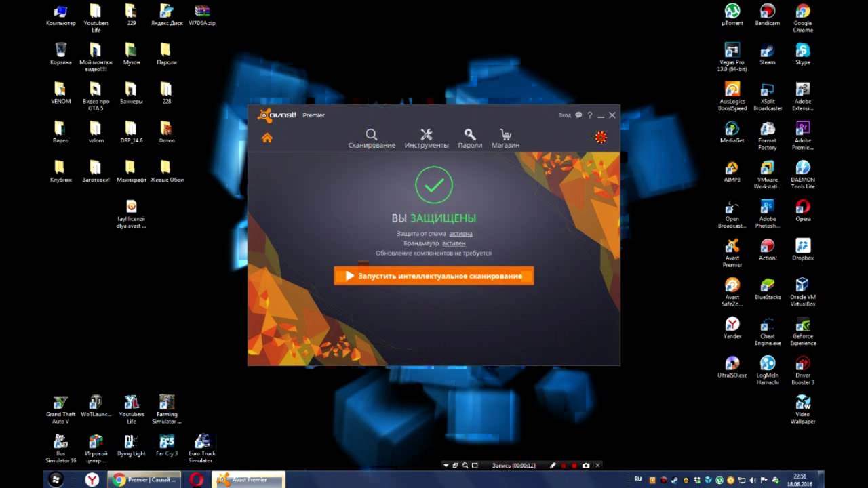Select the Skype desktop shortcut
This screenshot has height=488, width=868.
coord(802,54)
